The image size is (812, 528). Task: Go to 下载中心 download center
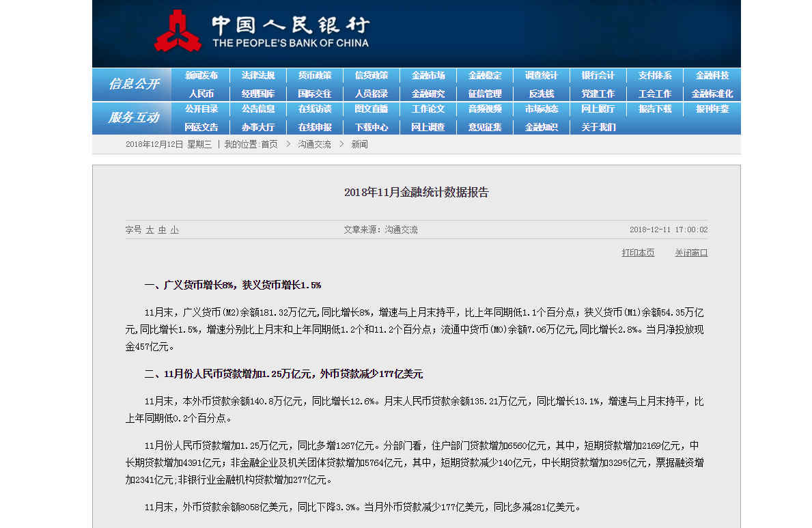(372, 127)
